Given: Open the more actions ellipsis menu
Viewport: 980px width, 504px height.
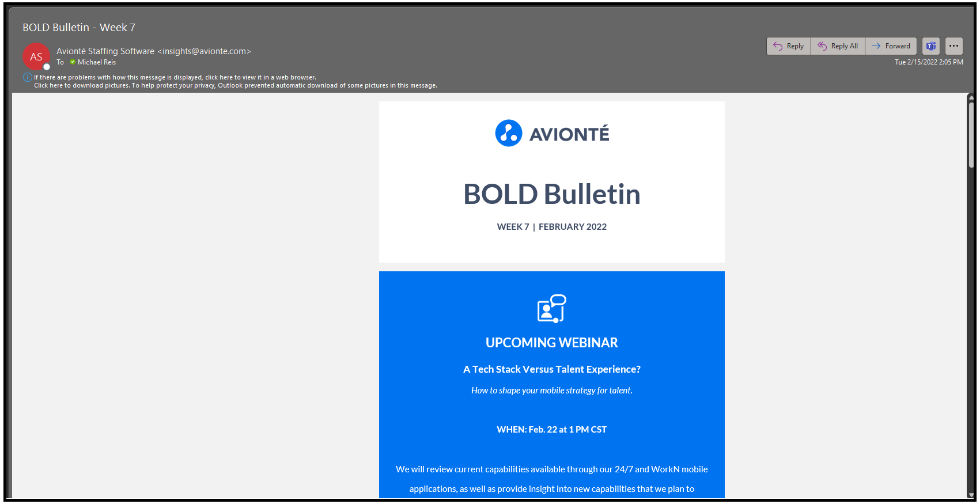Looking at the screenshot, I should pos(954,46).
